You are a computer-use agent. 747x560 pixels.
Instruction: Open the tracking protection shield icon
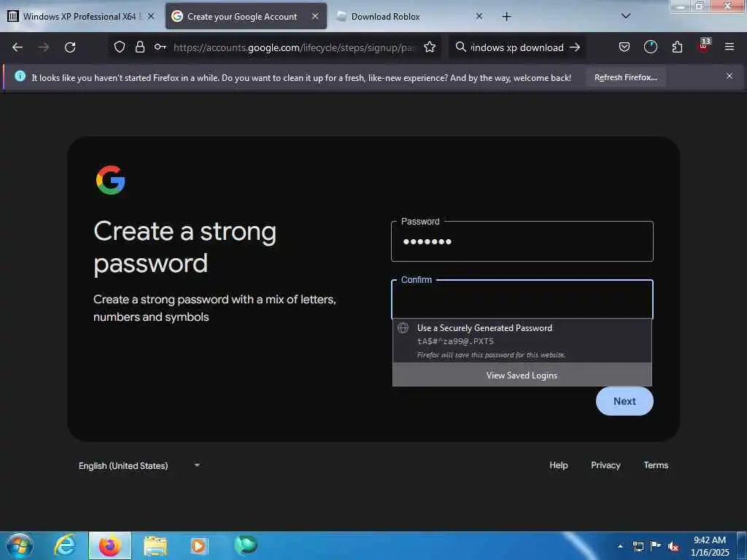[120, 47]
